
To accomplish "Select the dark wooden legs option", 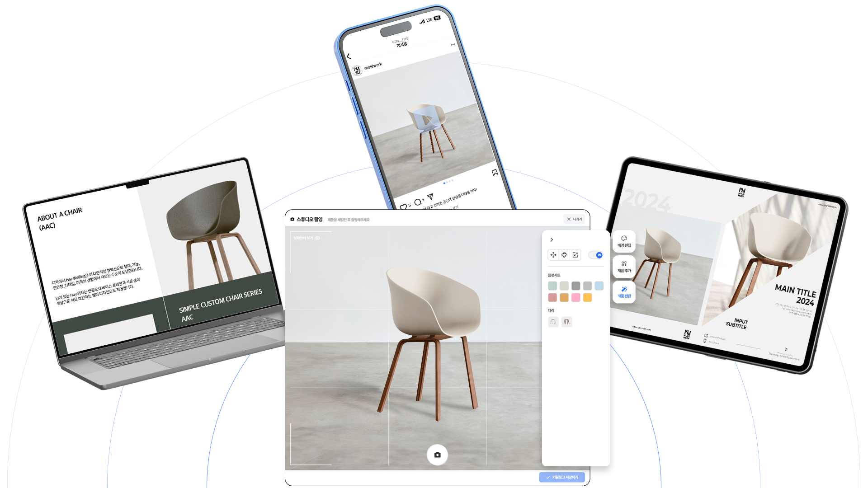I will (566, 322).
